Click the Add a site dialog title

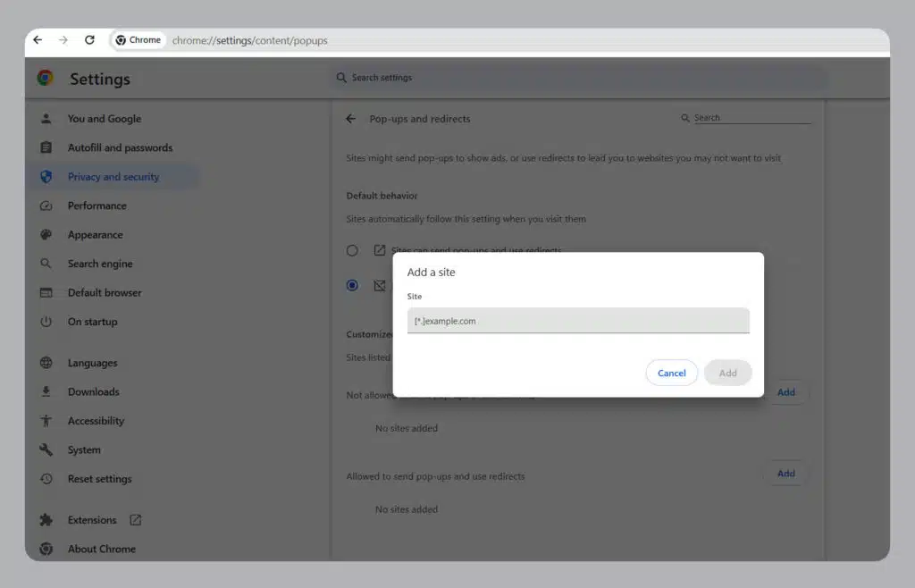[x=432, y=273]
